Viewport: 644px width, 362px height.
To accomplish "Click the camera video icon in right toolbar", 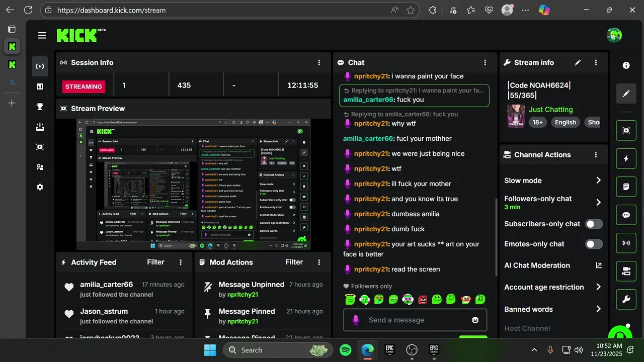I will [x=626, y=271].
